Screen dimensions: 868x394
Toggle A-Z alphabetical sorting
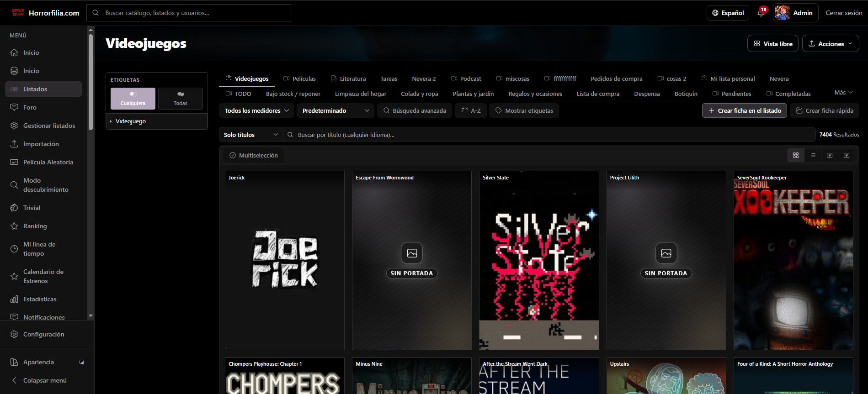(x=471, y=110)
